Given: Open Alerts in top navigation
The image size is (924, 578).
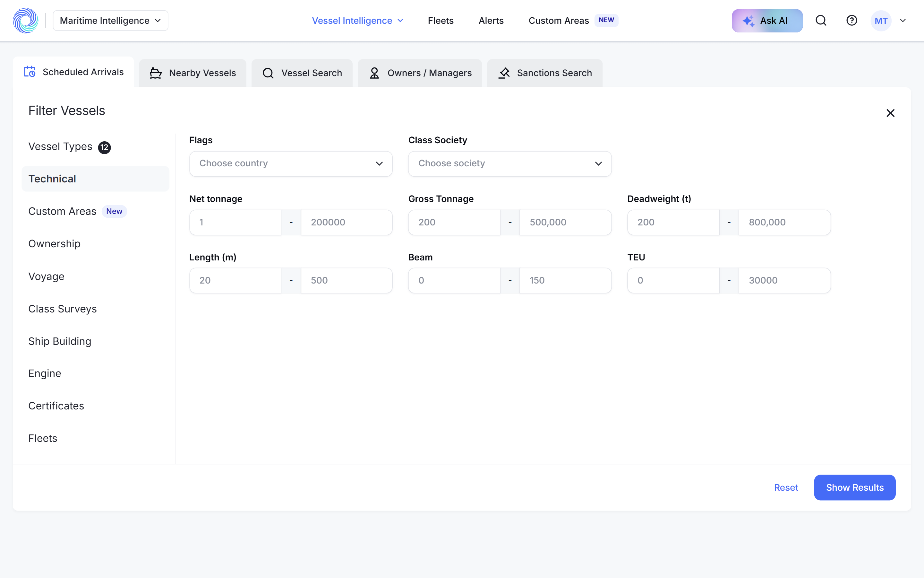Looking at the screenshot, I should pyautogui.click(x=491, y=21).
